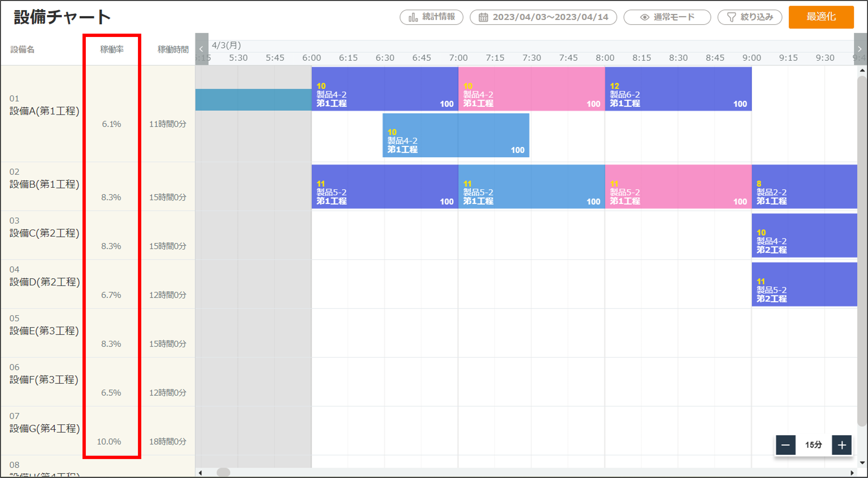Zoom out timeline with minus button
868x478 pixels.
coord(786,445)
